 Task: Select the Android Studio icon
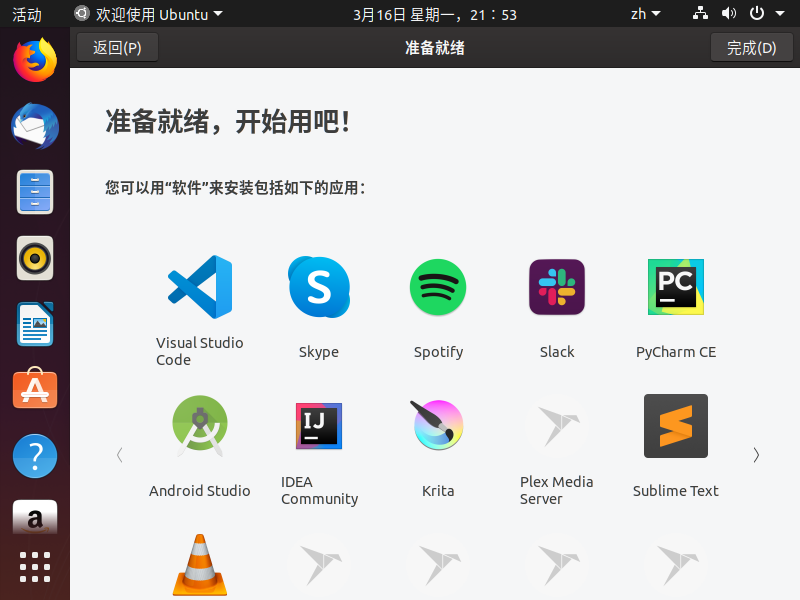(x=200, y=426)
